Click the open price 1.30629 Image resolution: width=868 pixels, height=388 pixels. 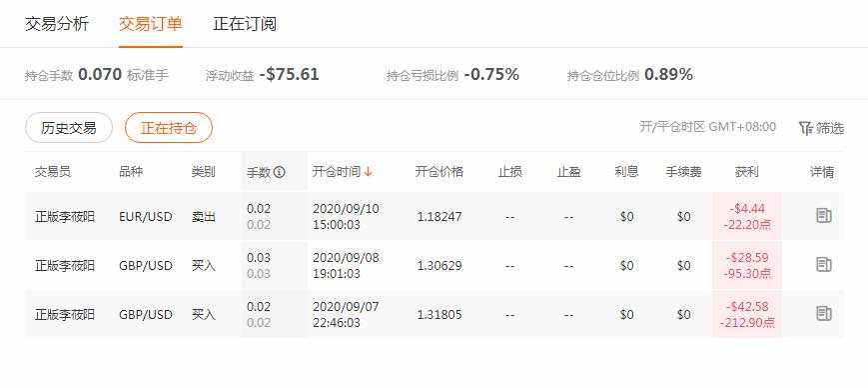[439, 266]
